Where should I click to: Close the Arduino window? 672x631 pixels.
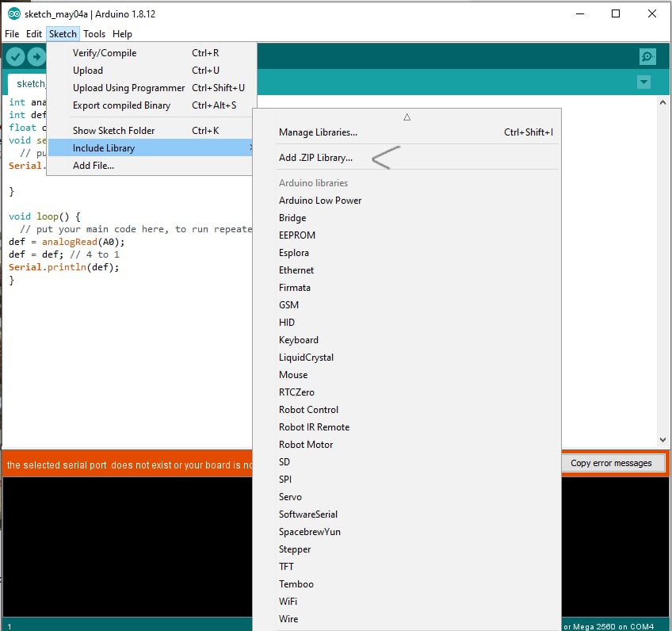(652, 13)
